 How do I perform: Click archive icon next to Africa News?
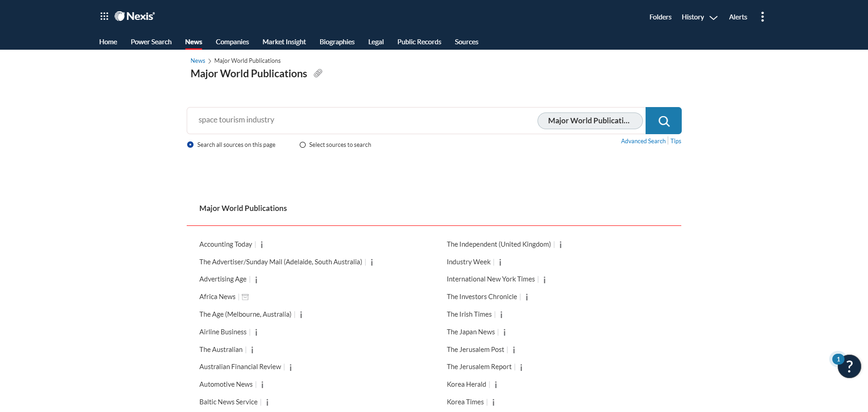pos(245,297)
